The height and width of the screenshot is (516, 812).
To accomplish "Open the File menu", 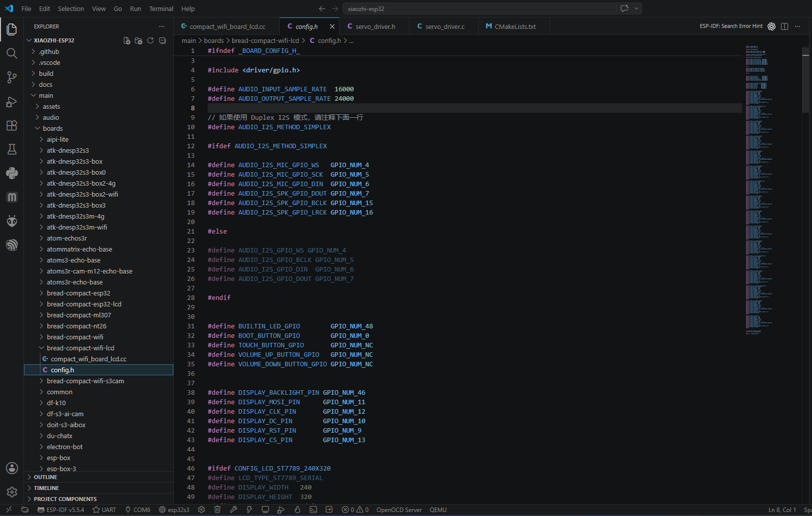I will [26, 8].
